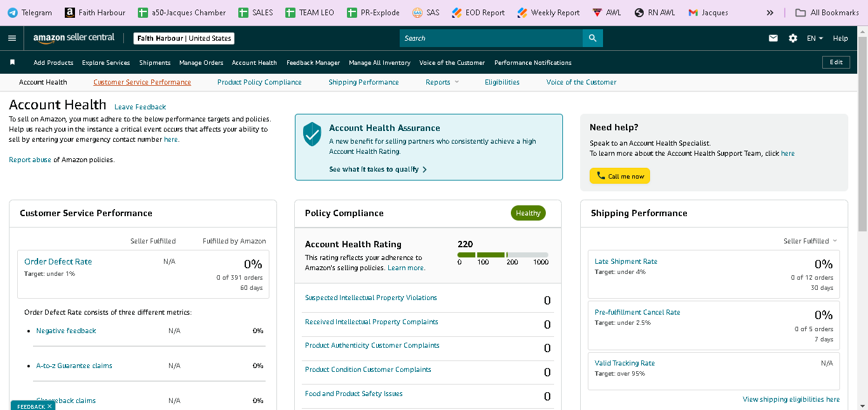The image size is (868, 410).
Task: Open the SALES sheet bookmark
Action: click(x=255, y=13)
